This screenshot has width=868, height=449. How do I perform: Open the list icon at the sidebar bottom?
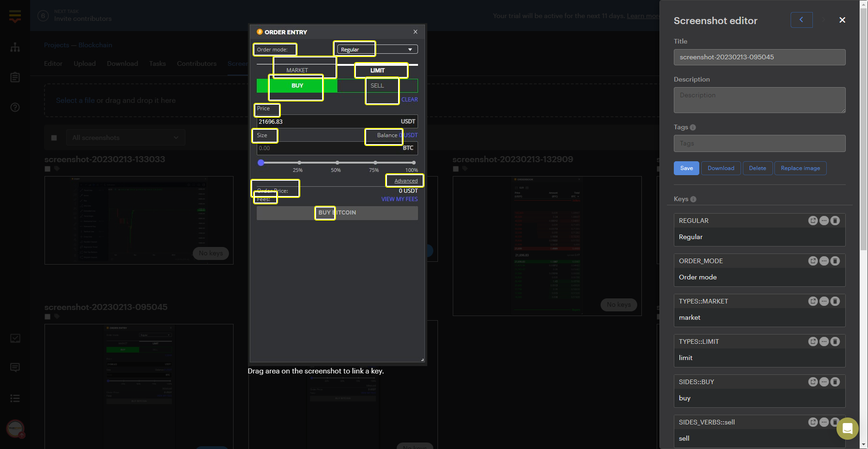point(15,398)
